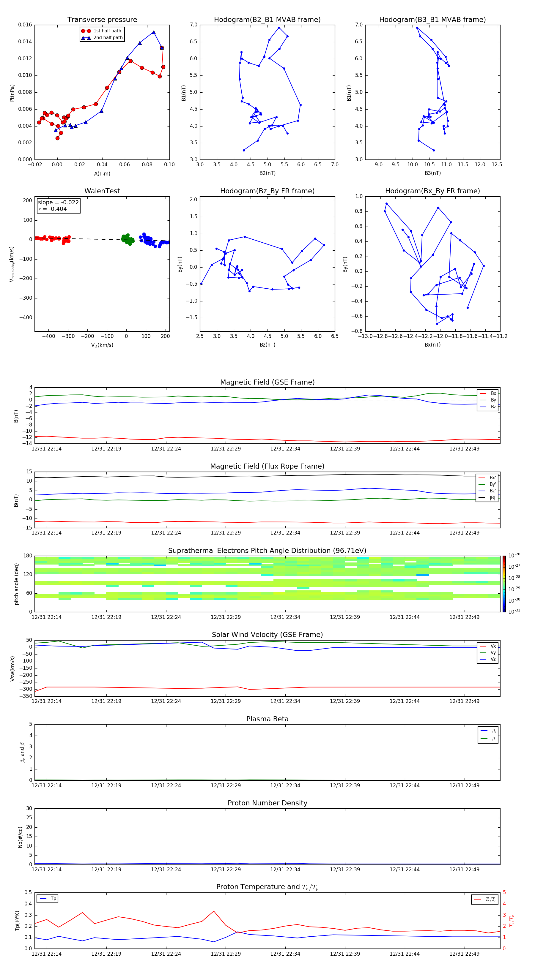Click the Suprathermal Electrons Pitch Angle title
This screenshot has width=535, height=980.
coord(267,551)
